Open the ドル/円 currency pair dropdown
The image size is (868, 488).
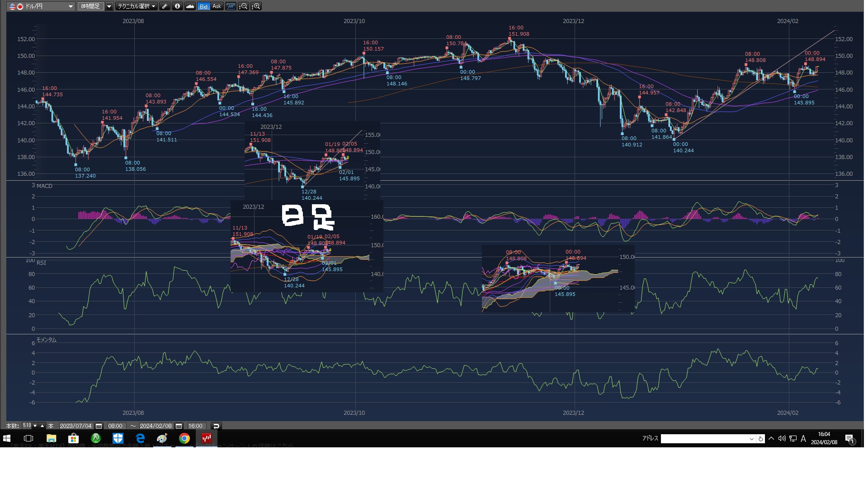[x=71, y=6]
